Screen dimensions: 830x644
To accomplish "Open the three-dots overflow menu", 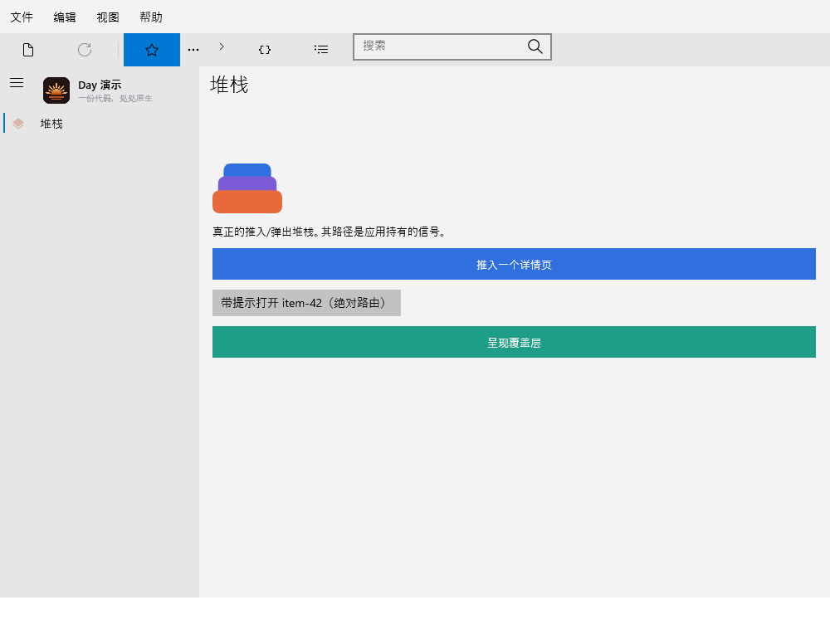I will click(x=193, y=50).
